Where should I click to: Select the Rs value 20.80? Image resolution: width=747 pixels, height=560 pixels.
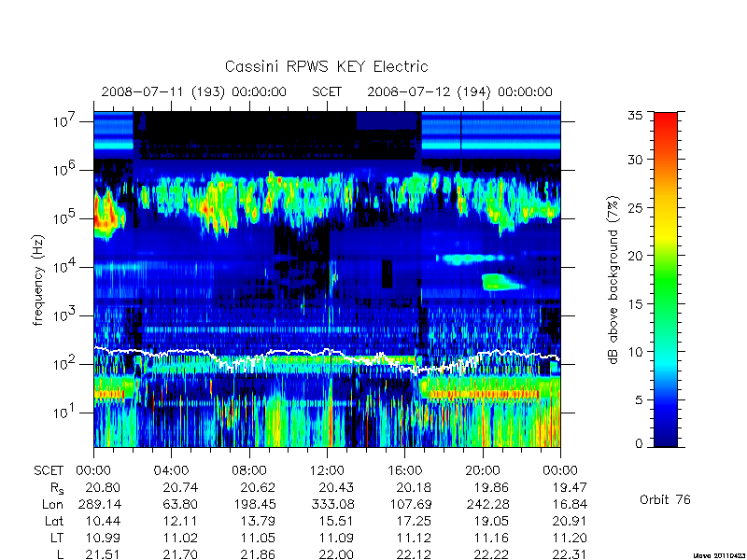click(103, 487)
